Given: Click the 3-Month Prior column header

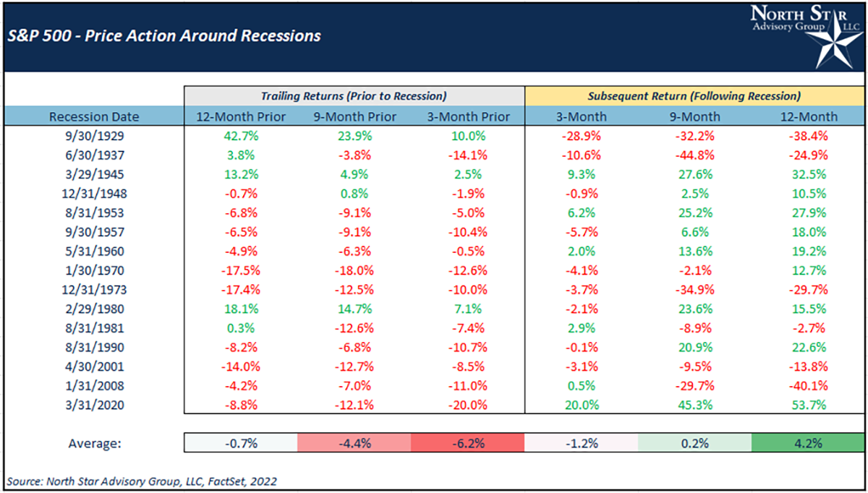Looking at the screenshot, I should click(x=467, y=116).
